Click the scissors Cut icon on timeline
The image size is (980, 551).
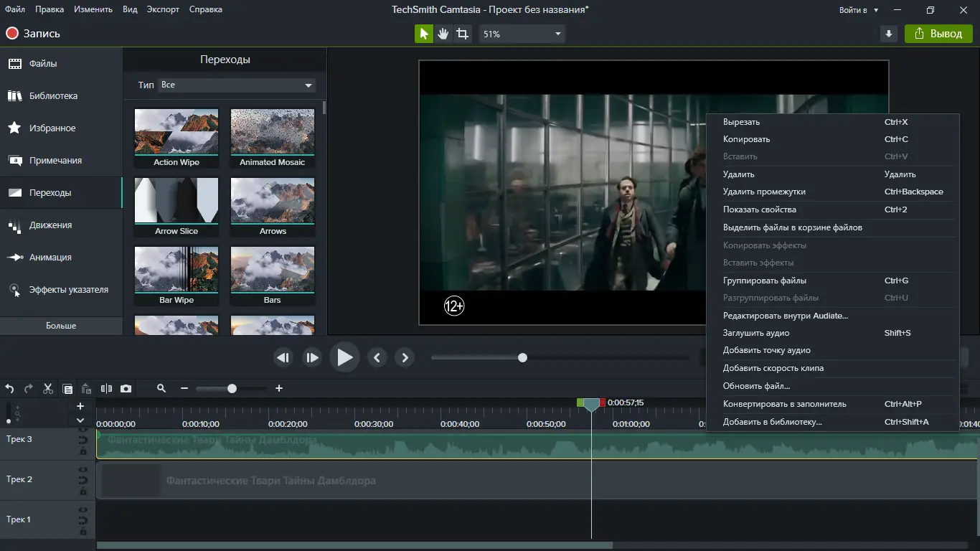48,389
